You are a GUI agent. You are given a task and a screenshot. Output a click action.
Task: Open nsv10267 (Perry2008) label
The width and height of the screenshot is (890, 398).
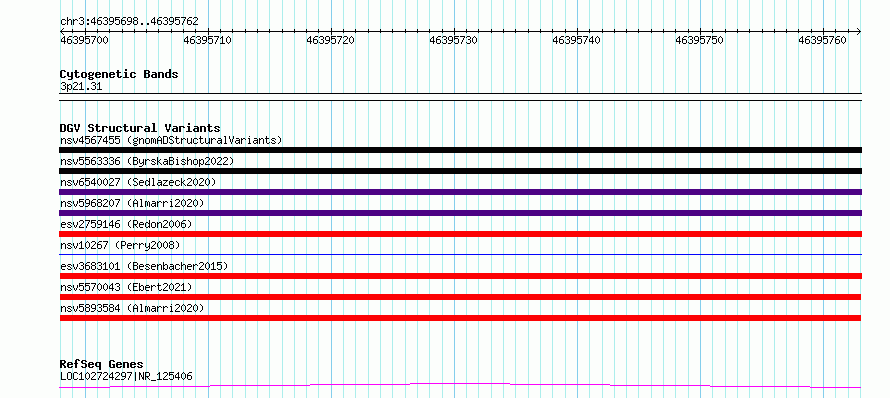pos(120,245)
